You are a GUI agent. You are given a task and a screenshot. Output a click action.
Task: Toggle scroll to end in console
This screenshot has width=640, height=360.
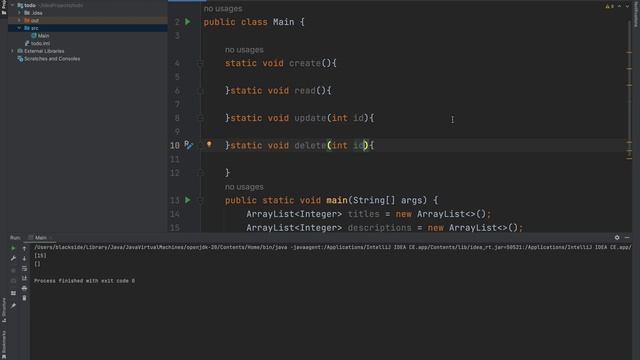click(x=24, y=278)
